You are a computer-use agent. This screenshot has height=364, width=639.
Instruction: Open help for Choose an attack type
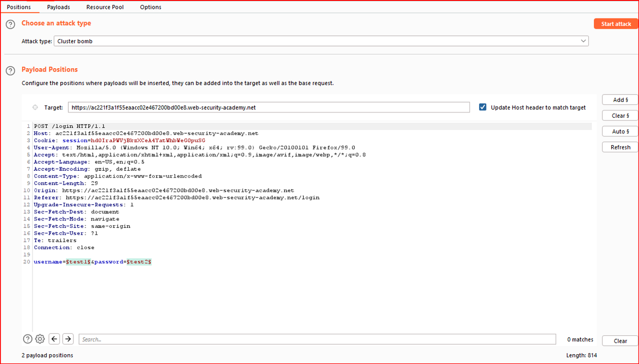(x=10, y=24)
